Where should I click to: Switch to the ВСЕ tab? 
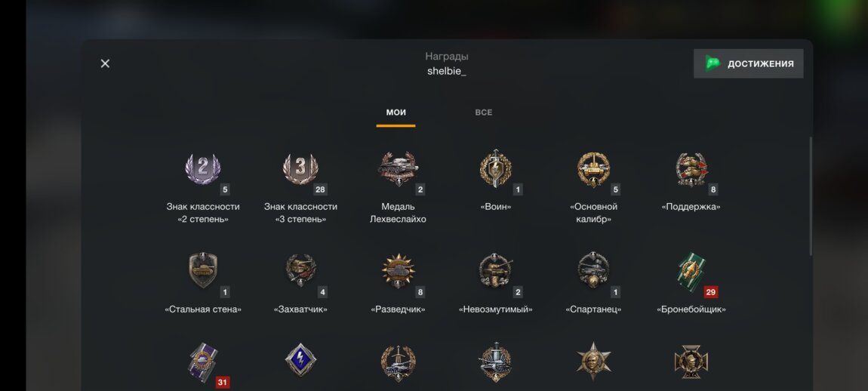pos(483,112)
